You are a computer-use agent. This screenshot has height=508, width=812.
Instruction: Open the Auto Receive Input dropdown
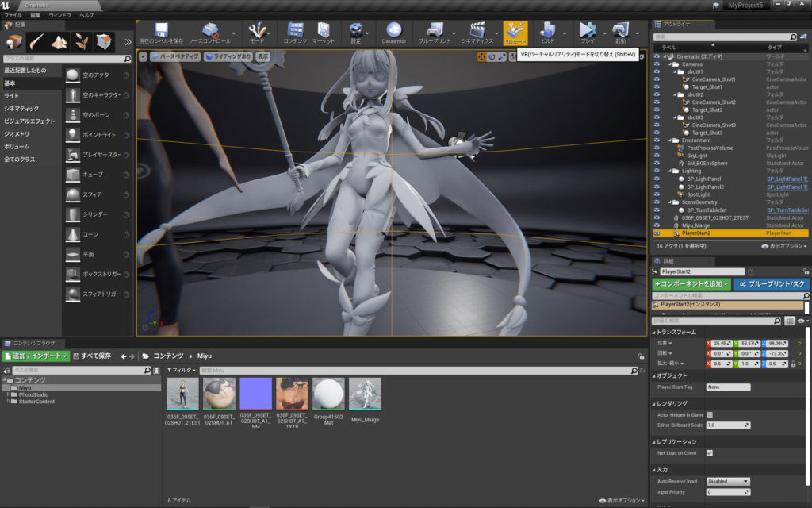point(728,481)
